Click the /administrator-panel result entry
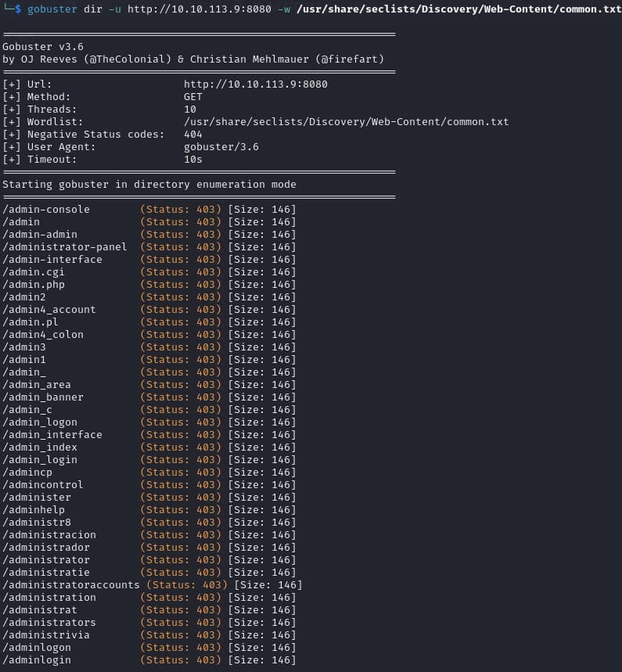 [65, 247]
